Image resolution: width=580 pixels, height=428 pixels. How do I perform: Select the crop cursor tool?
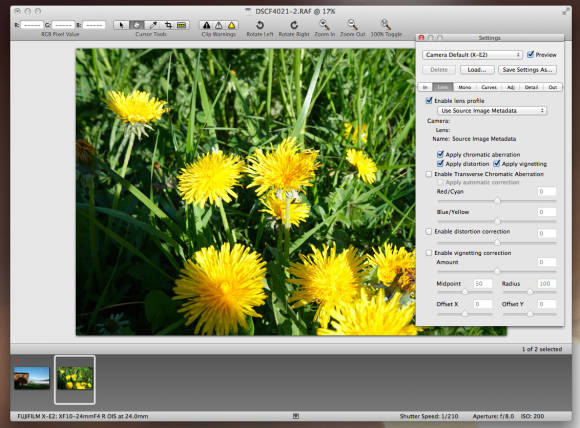pyautogui.click(x=168, y=25)
